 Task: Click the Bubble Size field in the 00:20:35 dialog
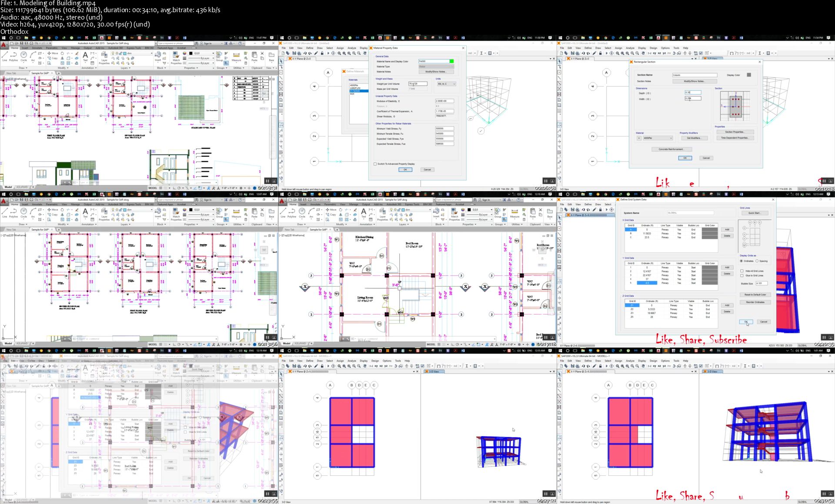click(x=762, y=283)
